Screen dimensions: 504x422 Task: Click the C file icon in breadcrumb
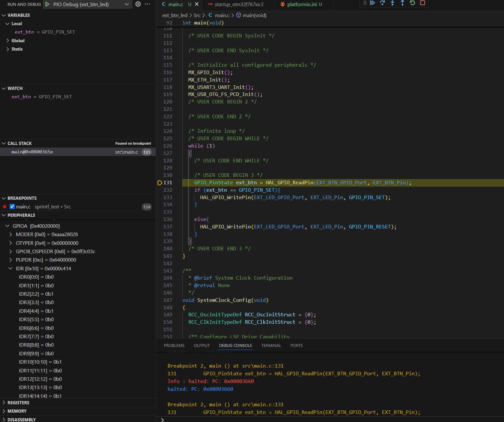pos(210,15)
